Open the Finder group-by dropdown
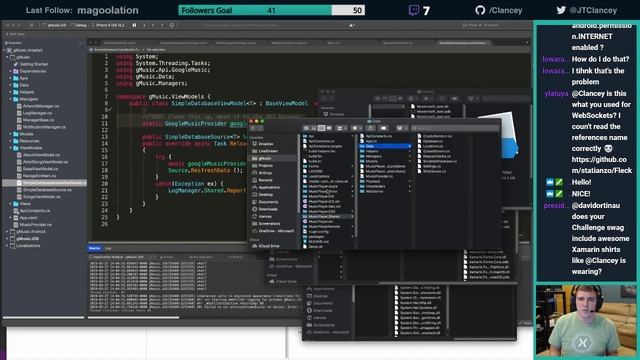Viewport: 640px width, 360px height. [x=341, y=128]
